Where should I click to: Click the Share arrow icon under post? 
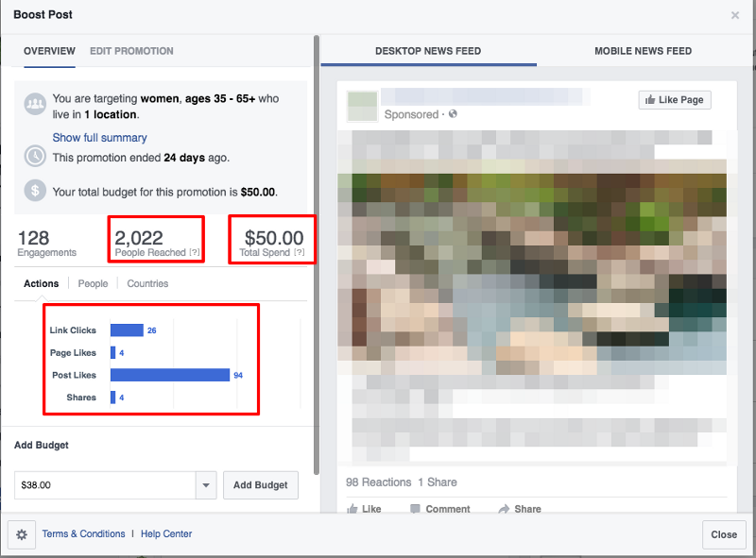pyautogui.click(x=504, y=509)
